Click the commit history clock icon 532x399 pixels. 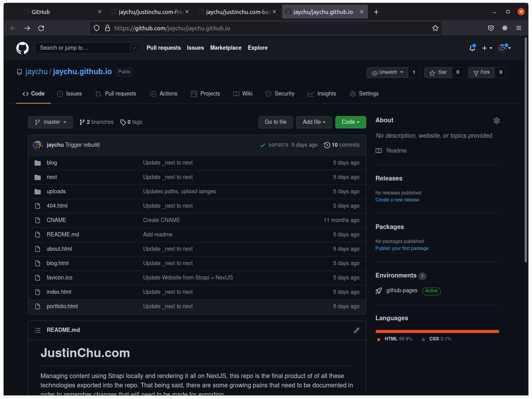click(327, 145)
